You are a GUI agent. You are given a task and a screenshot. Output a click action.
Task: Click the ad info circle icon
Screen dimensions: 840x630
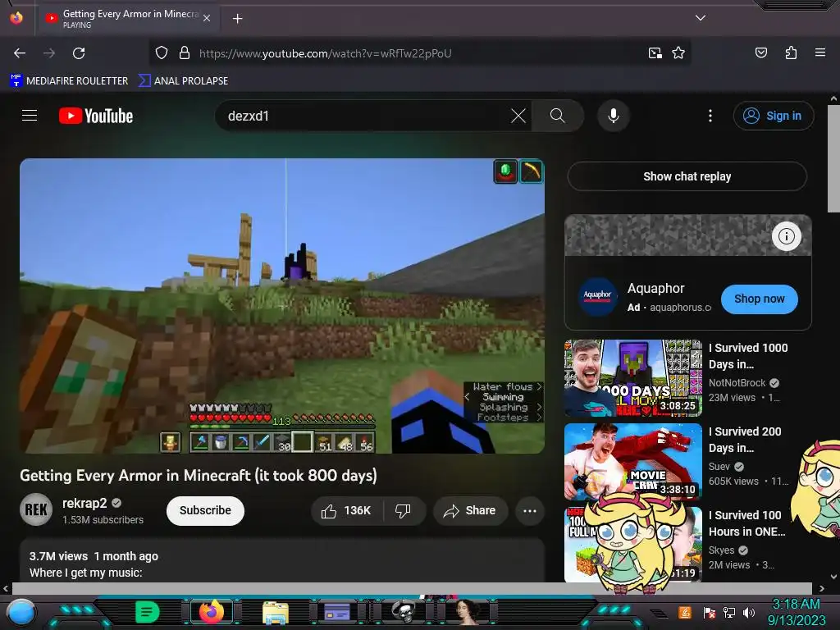click(x=786, y=235)
